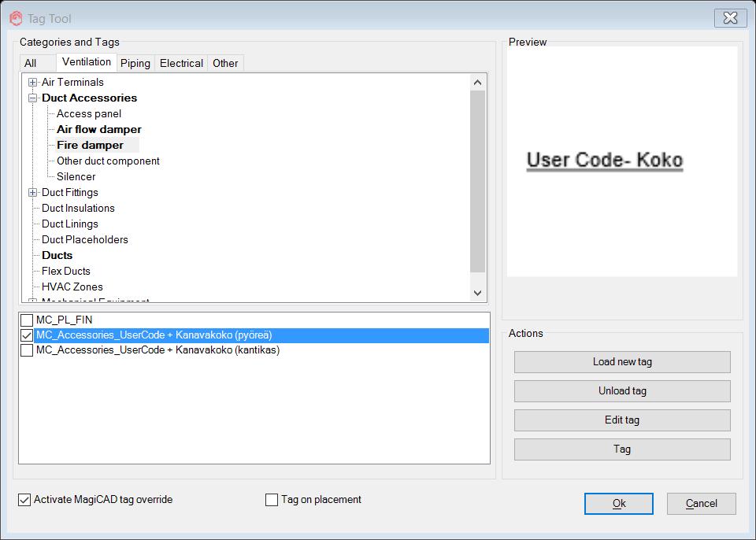Screen dimensions: 756x540
Task: Click the Edit tag button
Action: click(622, 420)
